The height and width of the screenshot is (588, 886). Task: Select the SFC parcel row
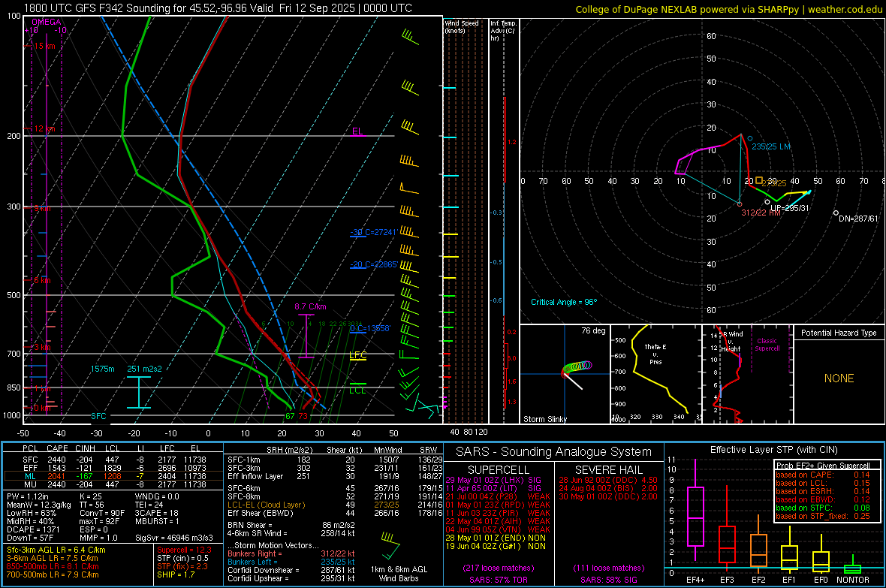coord(113,460)
